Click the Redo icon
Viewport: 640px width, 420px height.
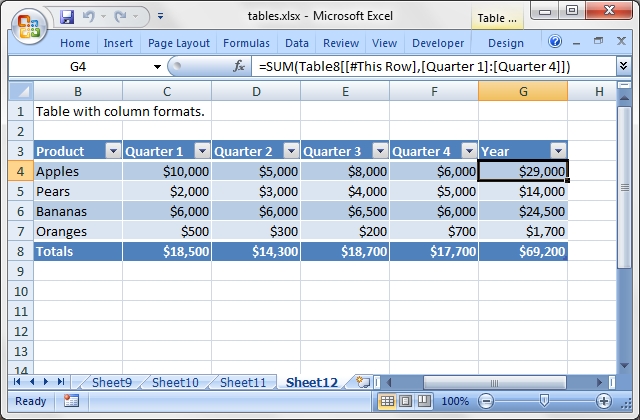pos(120,17)
